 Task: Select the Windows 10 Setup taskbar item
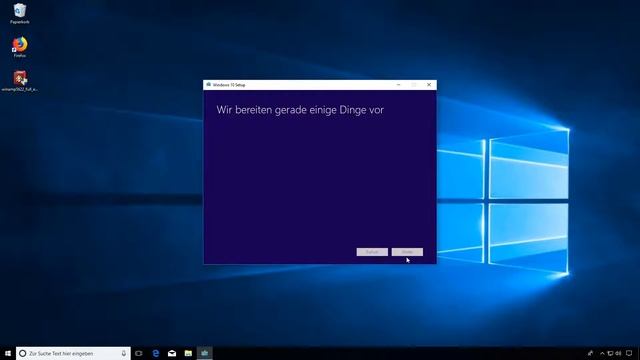pyautogui.click(x=204, y=353)
